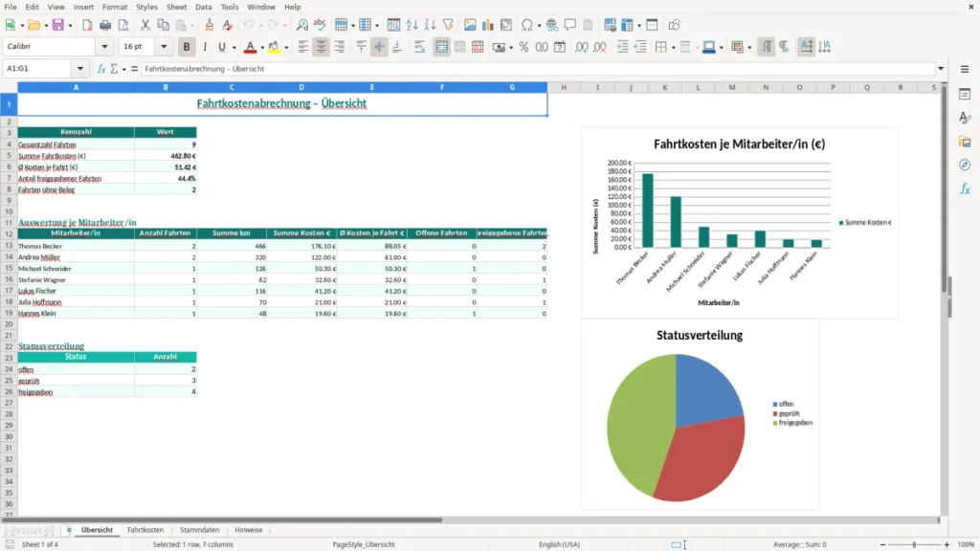Align text right
Image resolution: width=980 pixels, height=551 pixels.
[340, 47]
